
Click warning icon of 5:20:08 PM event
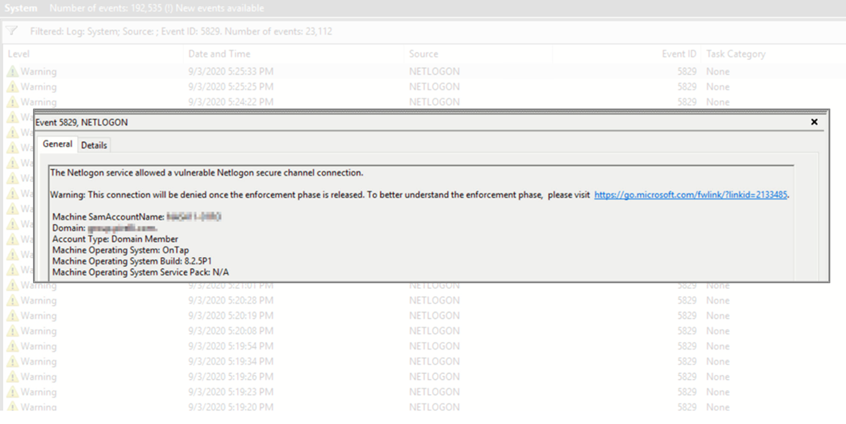click(x=13, y=331)
